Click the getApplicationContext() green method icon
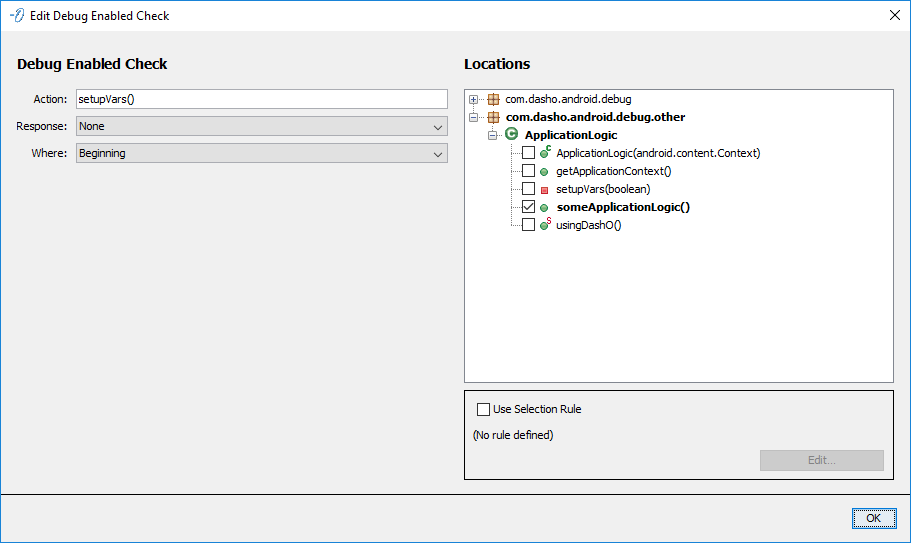The width and height of the screenshot is (911, 543). (x=544, y=171)
